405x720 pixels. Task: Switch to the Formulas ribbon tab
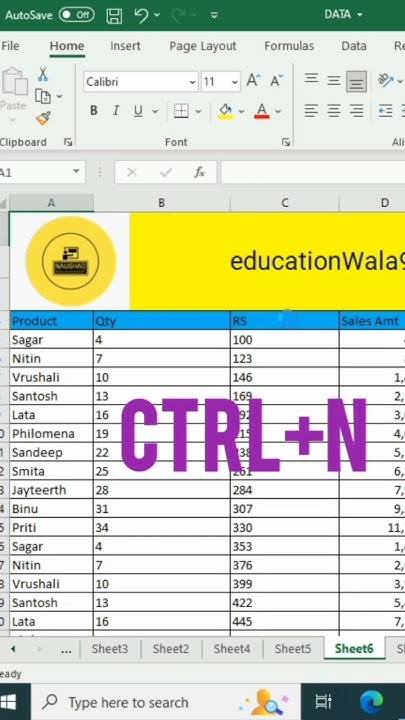point(289,46)
